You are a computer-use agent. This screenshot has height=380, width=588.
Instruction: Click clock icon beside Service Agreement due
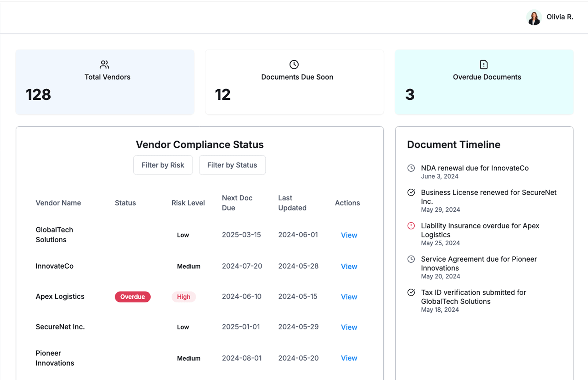point(411,259)
